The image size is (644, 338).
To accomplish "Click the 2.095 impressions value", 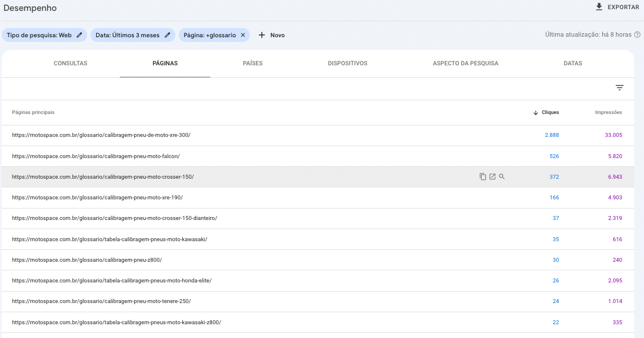I will 615,281.
